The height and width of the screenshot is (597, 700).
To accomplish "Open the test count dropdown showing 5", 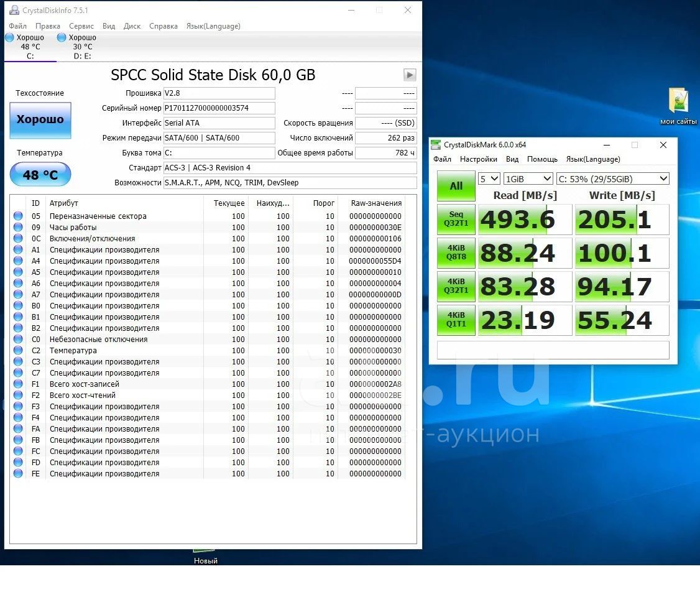I will click(x=489, y=178).
